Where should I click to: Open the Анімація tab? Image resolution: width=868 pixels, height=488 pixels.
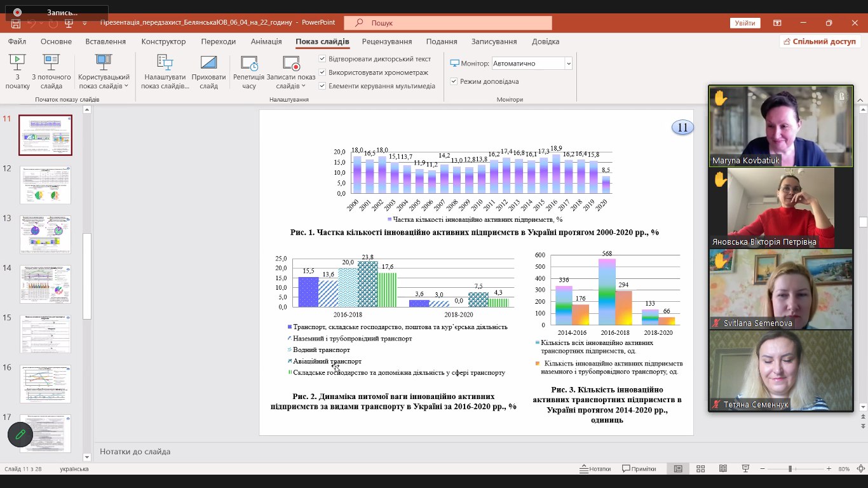[x=266, y=41]
